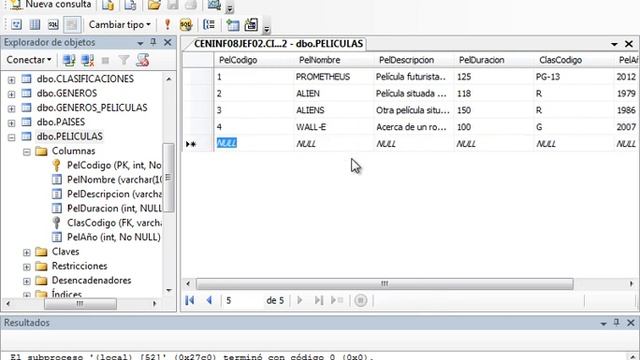
Task: Click the save diskette icon in top toolbar
Action: coord(173,5)
